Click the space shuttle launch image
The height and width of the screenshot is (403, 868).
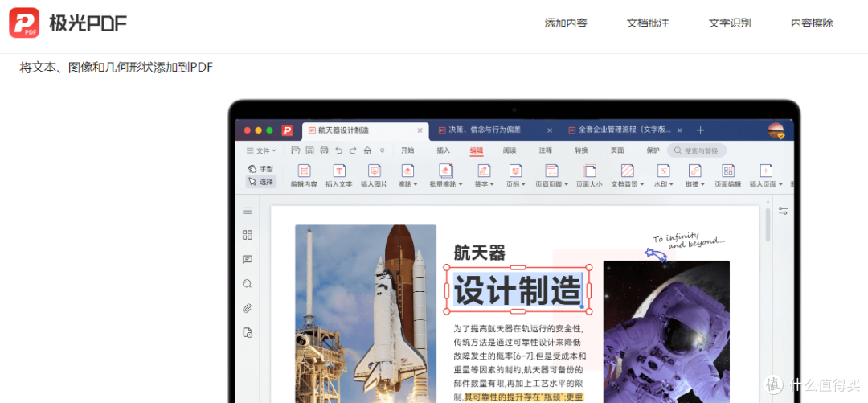pos(366,314)
